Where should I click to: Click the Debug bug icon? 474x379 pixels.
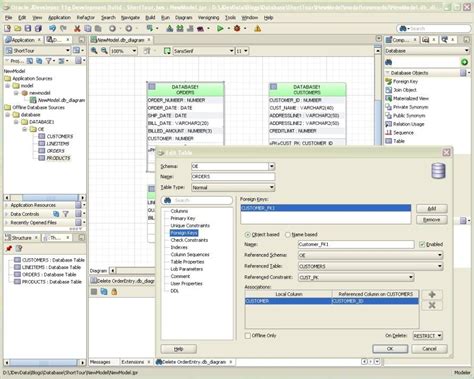point(237,29)
